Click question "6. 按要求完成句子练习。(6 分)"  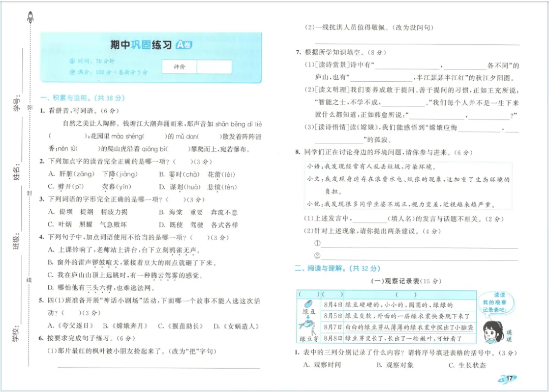(87, 339)
